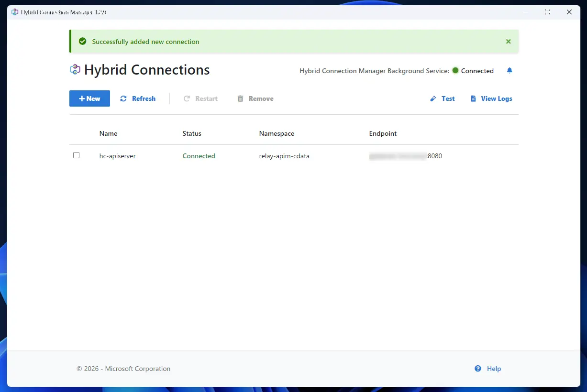Refresh the hybrid connections list
587x392 pixels.
pos(138,98)
